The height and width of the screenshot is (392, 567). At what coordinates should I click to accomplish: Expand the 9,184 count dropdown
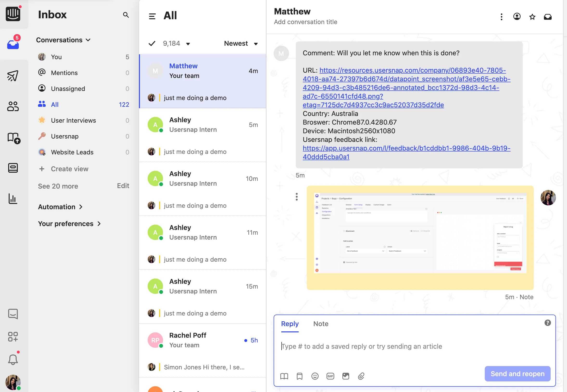(188, 44)
